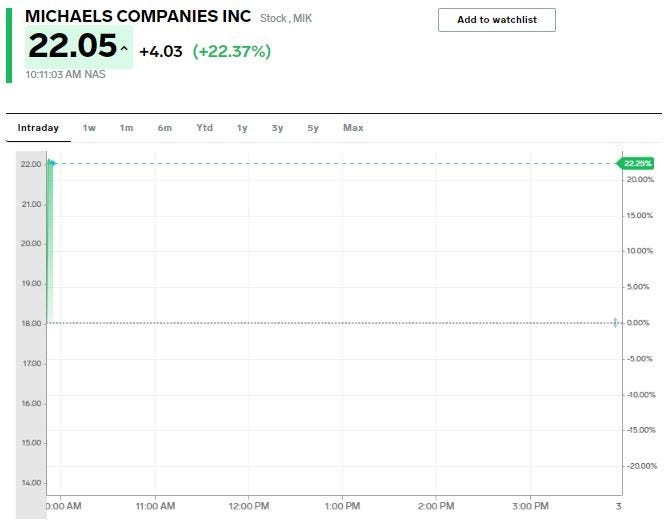Show the 6m chart view
Viewport: 666px width, 525px height.
[164, 128]
